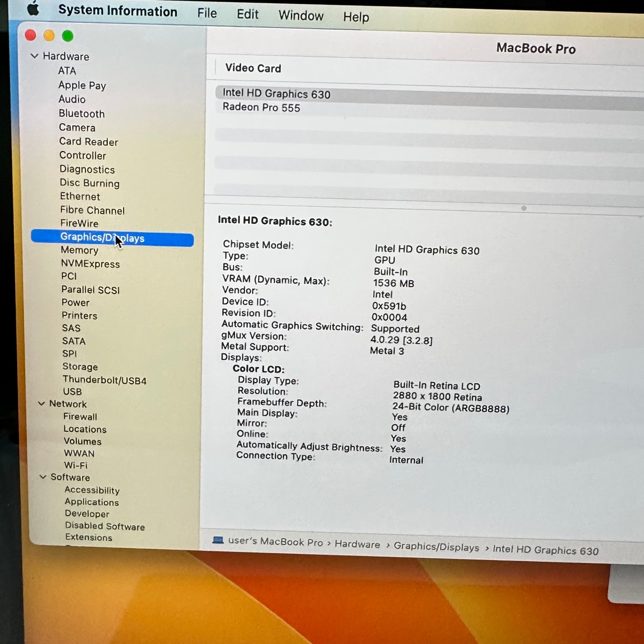Select Apple Pay in the sidebar
This screenshot has height=644, width=644.
pyautogui.click(x=82, y=85)
